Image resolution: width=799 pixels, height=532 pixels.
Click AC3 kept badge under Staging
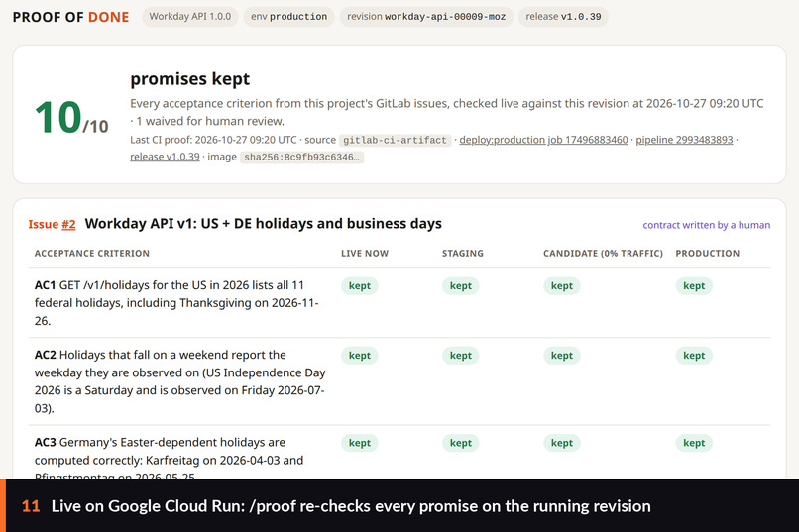pyautogui.click(x=461, y=443)
